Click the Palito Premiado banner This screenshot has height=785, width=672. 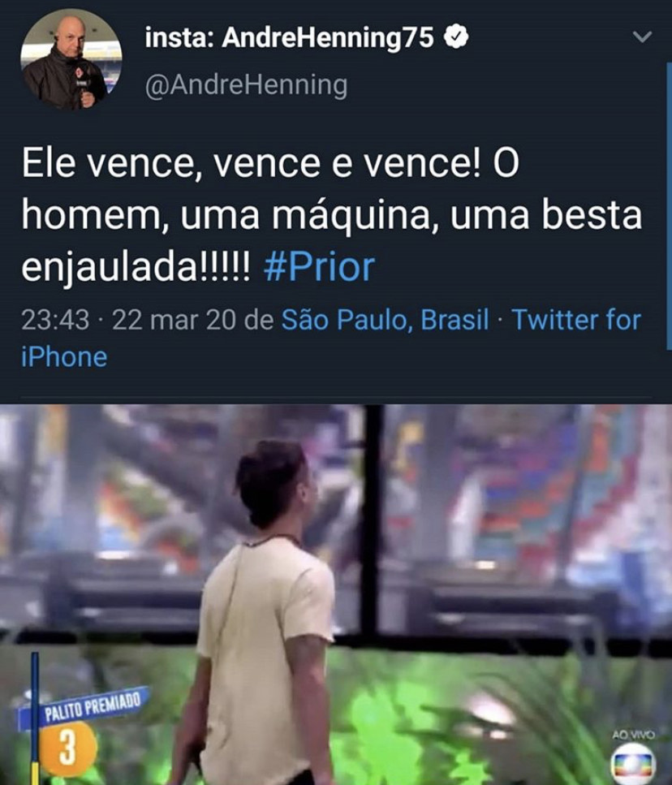(84, 707)
